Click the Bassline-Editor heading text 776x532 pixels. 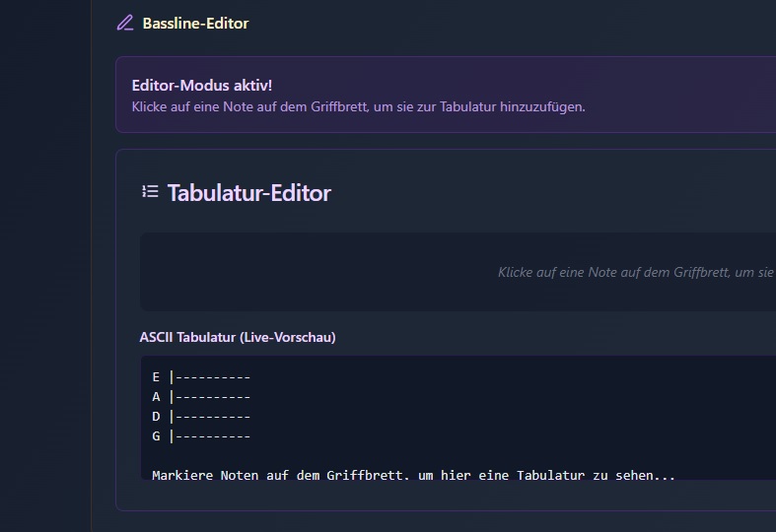tap(195, 24)
